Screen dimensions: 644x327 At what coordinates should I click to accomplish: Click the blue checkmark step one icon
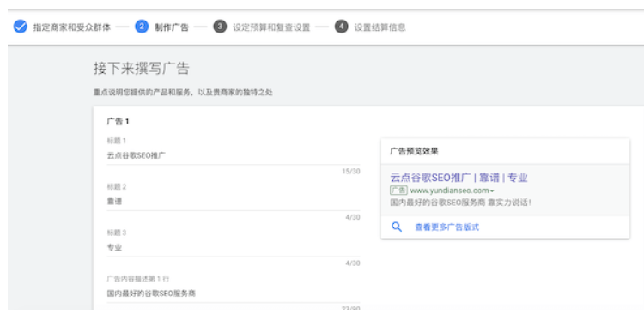coord(20,27)
